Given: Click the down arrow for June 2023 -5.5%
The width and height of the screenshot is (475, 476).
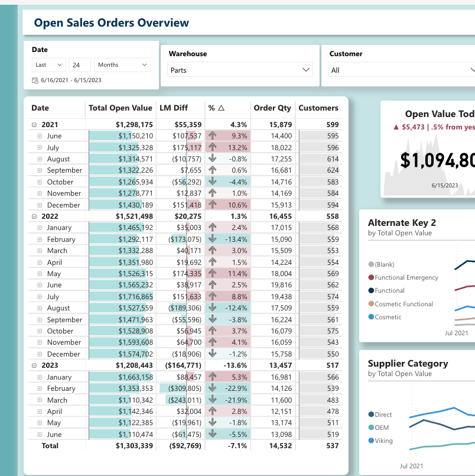Looking at the screenshot, I should pyautogui.click(x=213, y=434).
